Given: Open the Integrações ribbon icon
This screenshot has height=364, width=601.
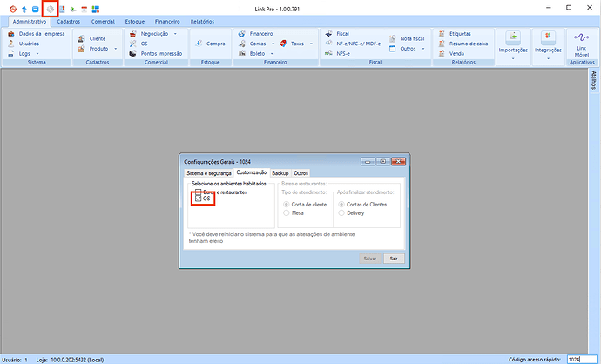Looking at the screenshot, I should tap(547, 37).
